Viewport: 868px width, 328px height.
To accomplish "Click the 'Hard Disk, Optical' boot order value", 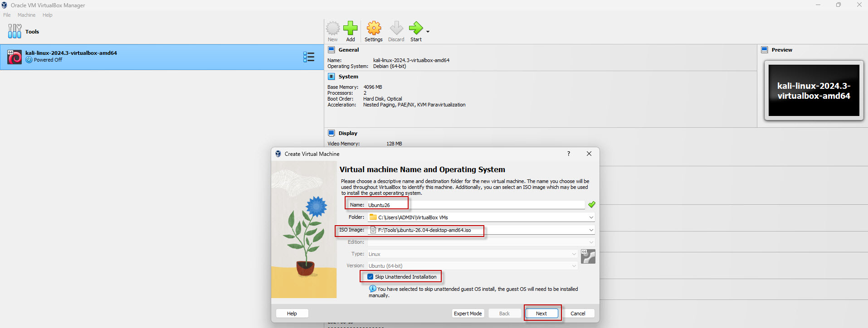I will (382, 99).
